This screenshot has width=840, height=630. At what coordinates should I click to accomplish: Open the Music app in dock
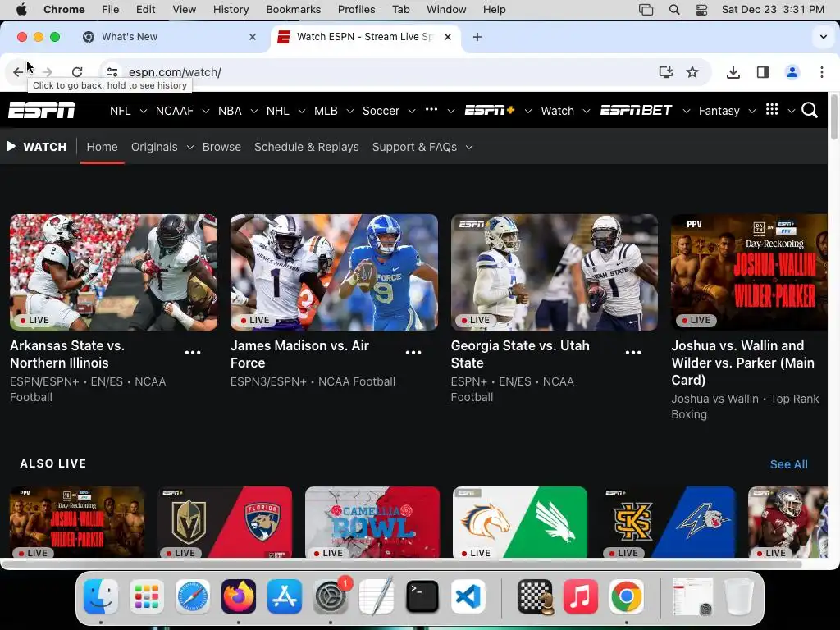coord(580,596)
